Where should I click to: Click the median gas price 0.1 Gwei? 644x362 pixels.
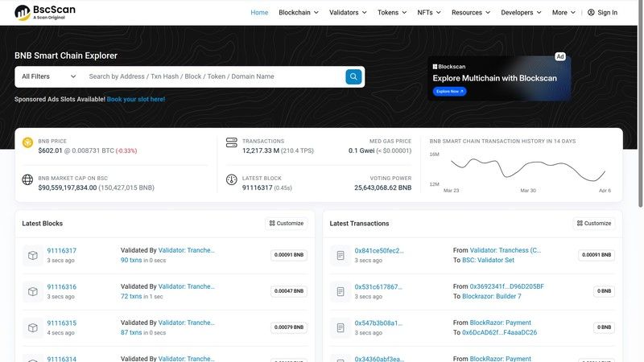tap(361, 150)
